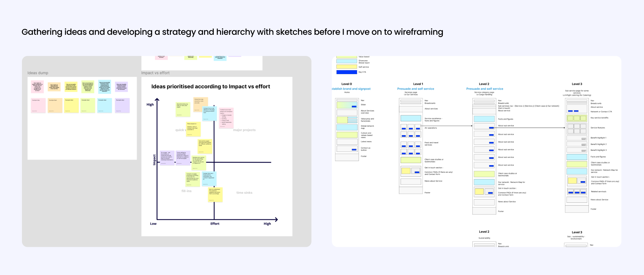Click the blue CTA in Level 0 Slider block
Viewport: 644px width, 275px height.
coord(354,106)
